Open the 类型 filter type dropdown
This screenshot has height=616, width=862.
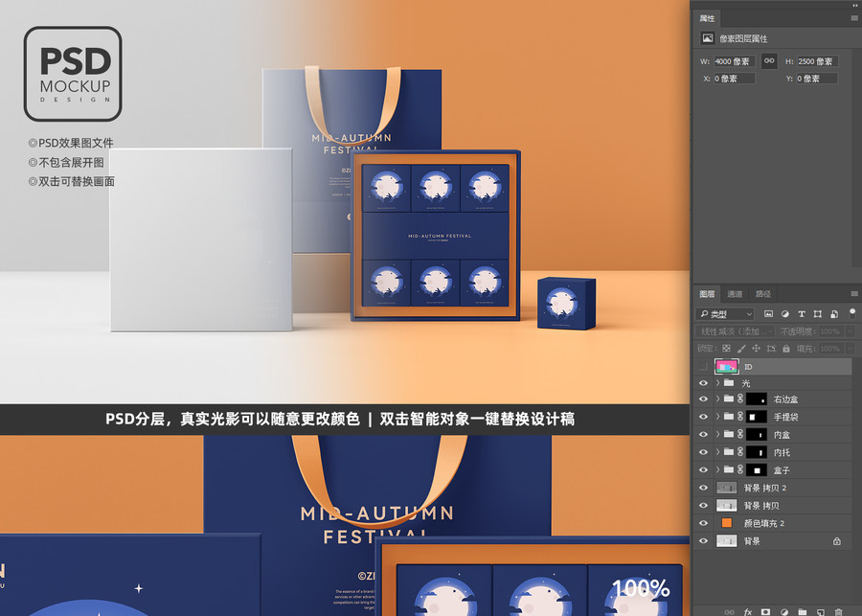tap(725, 314)
